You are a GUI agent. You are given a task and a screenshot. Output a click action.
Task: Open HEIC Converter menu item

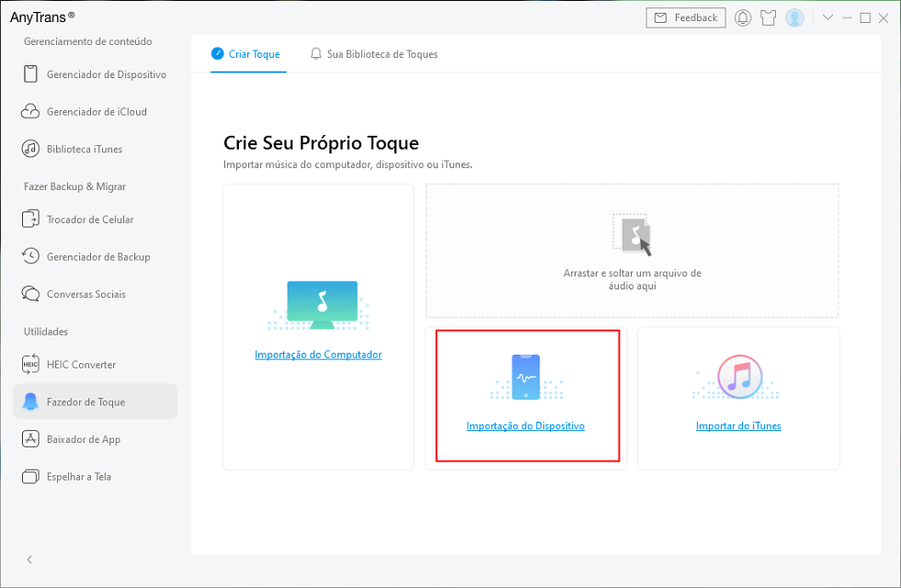click(x=95, y=364)
